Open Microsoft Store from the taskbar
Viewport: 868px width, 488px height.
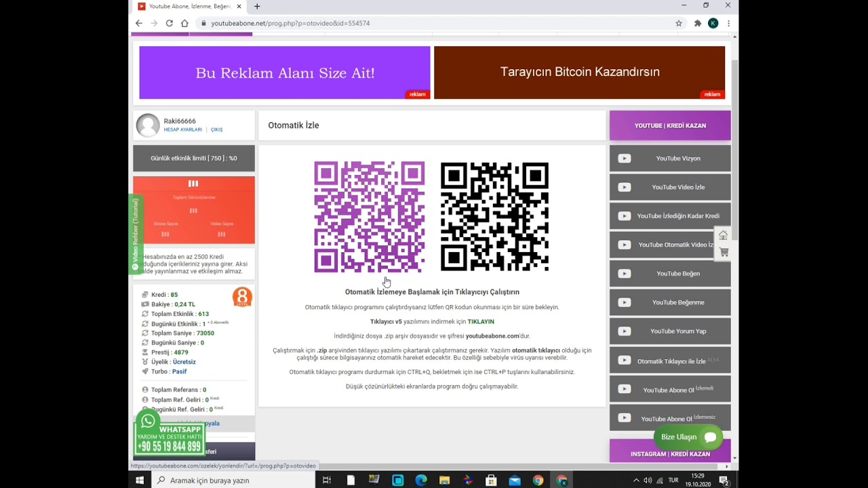[491, 480]
